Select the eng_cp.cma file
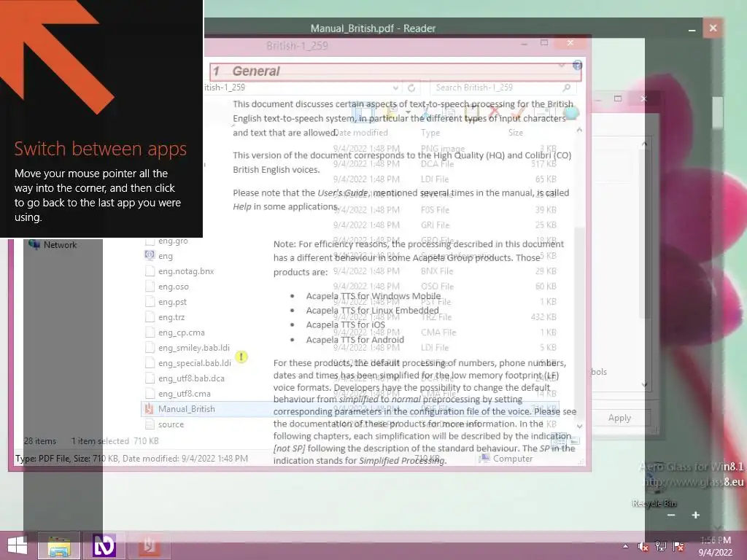This screenshot has height=560, width=747. click(x=182, y=332)
